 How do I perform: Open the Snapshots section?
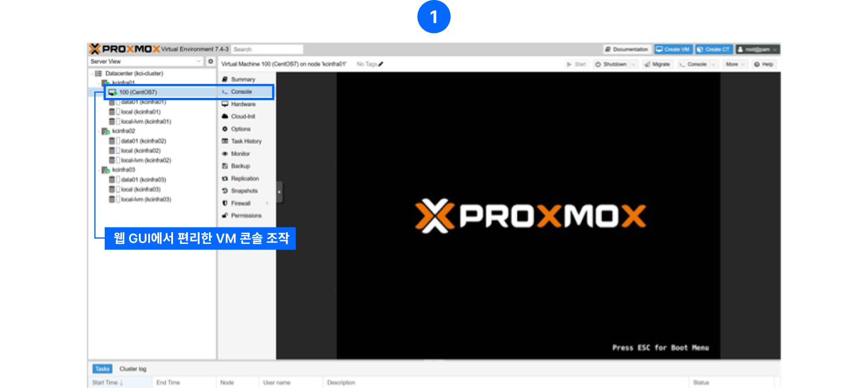[x=244, y=191]
